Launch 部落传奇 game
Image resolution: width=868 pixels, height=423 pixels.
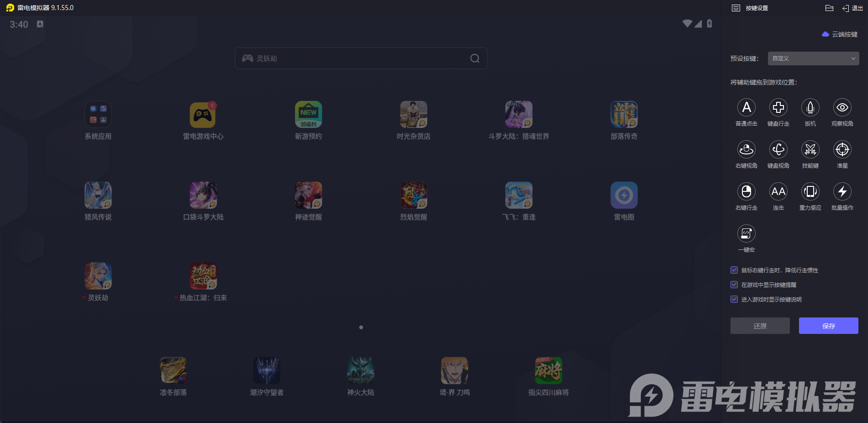click(624, 114)
